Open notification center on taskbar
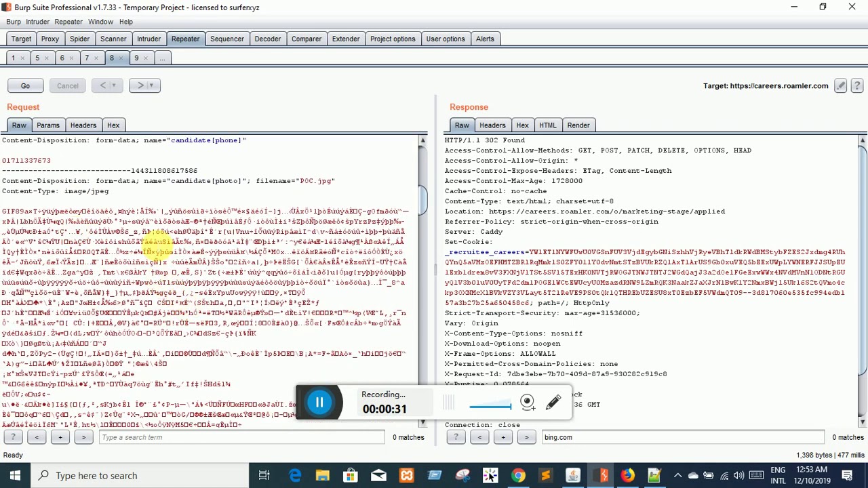 pyautogui.click(x=848, y=476)
